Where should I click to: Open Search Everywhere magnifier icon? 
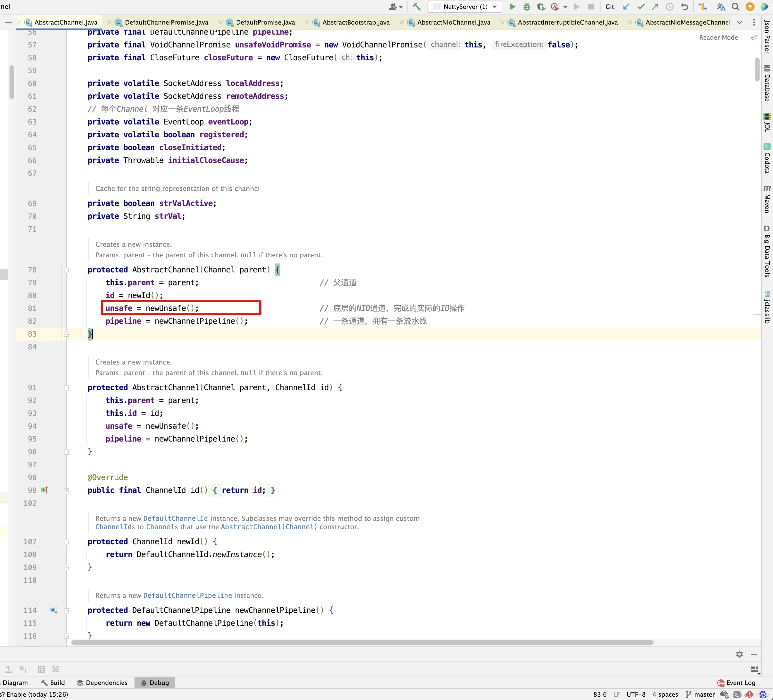coord(735,6)
